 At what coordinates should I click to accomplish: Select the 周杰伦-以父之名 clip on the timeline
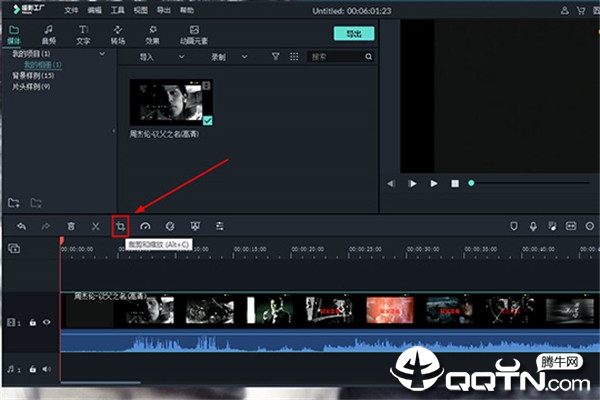[x=330, y=322]
